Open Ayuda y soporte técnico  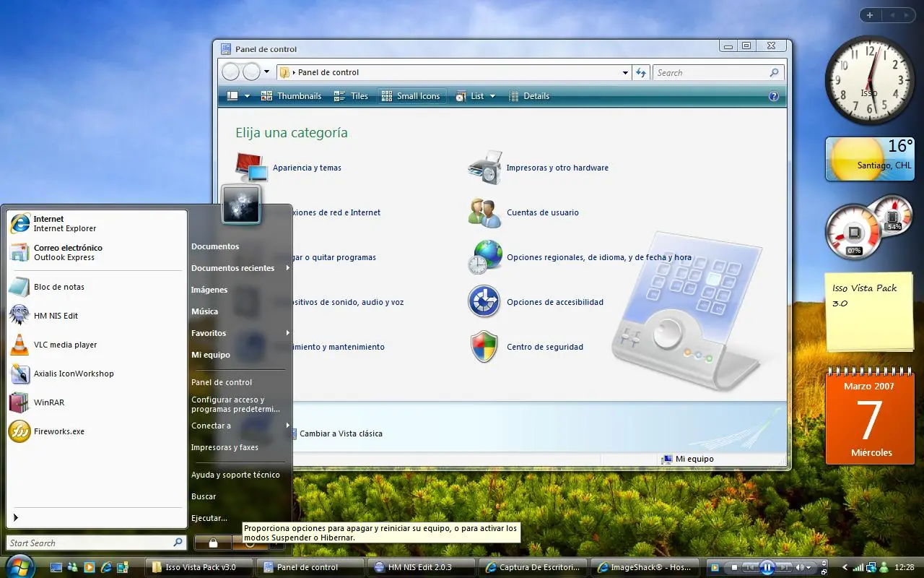pos(235,475)
